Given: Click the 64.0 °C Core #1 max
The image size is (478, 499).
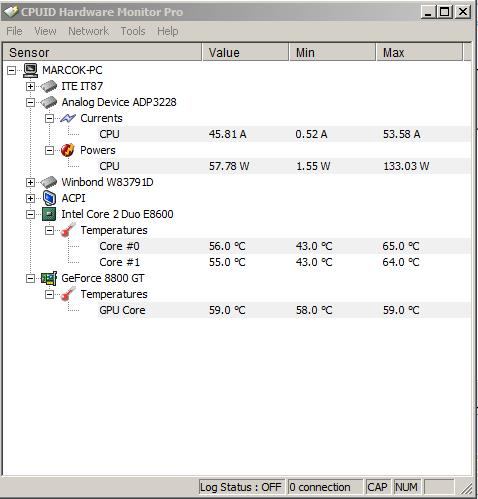Looking at the screenshot, I should (401, 262).
